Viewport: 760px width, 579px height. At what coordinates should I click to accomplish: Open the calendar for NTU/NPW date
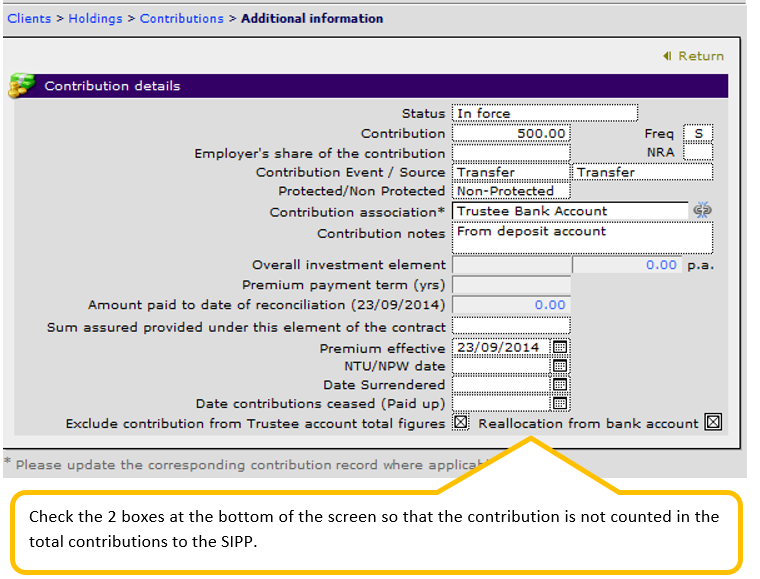click(560, 366)
